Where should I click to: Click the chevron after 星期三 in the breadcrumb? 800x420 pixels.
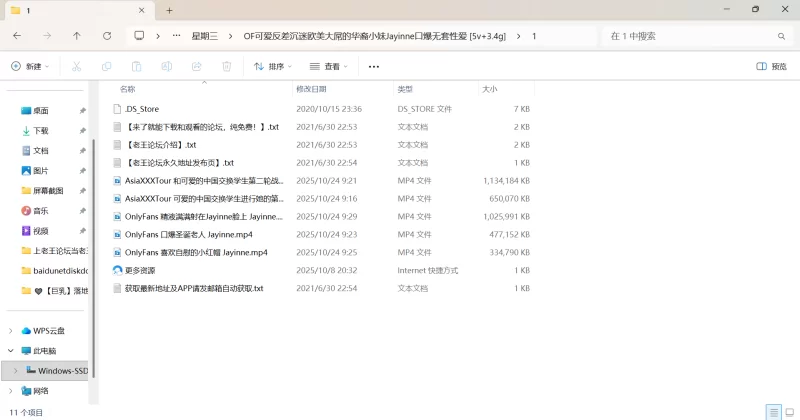[231, 36]
